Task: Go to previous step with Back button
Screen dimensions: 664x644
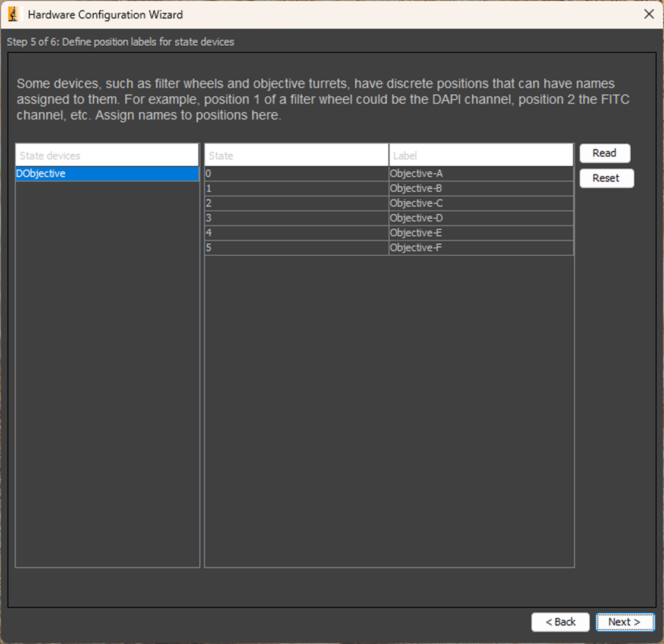Action: [560, 622]
